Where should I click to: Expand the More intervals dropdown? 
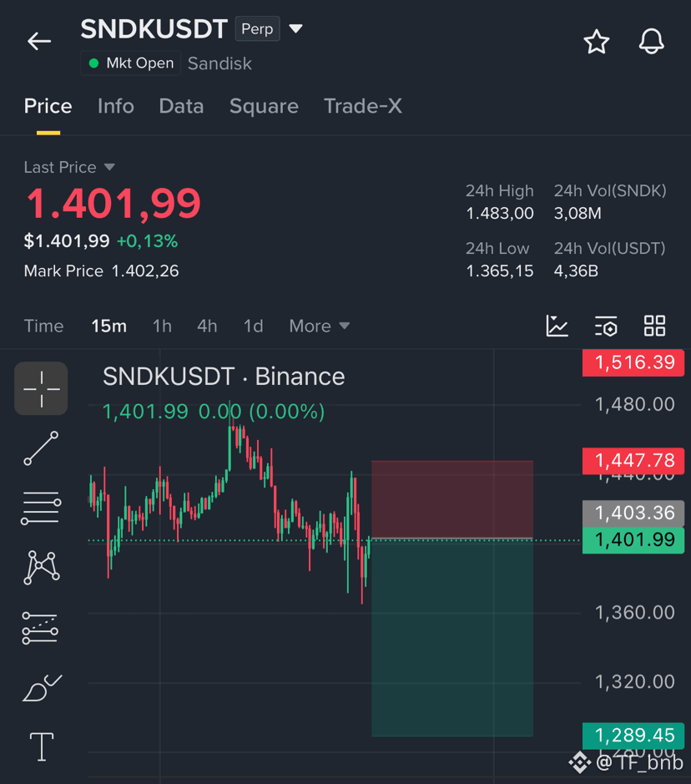coord(320,326)
